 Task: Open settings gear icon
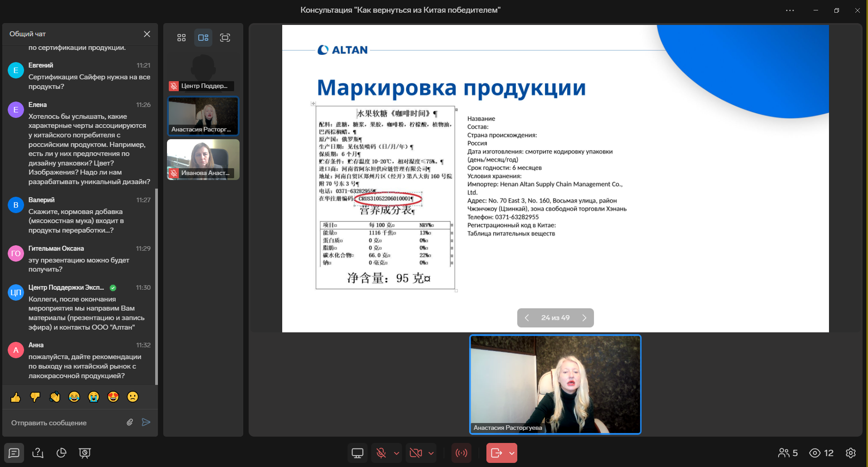point(851,453)
